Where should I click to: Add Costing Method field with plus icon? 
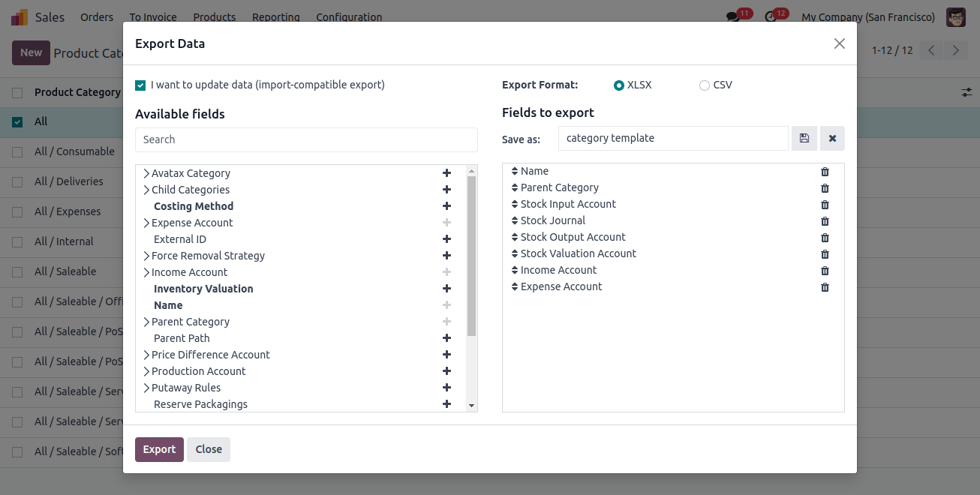pos(446,206)
